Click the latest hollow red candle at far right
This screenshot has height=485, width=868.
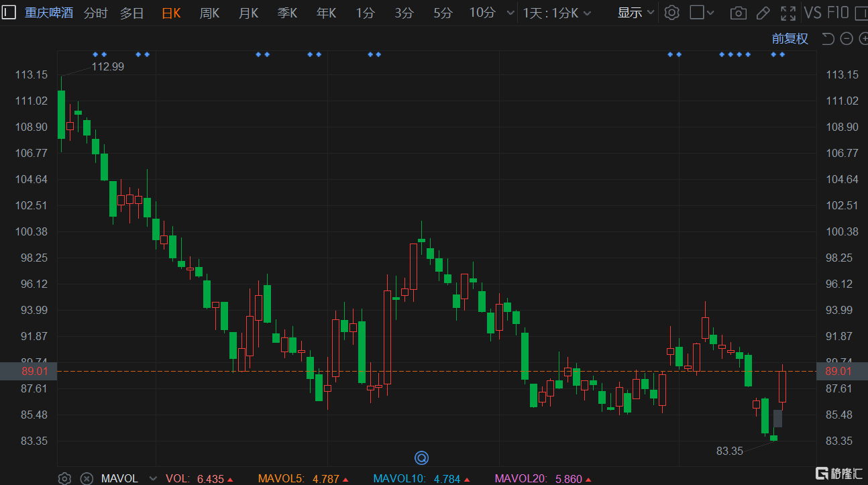click(782, 386)
